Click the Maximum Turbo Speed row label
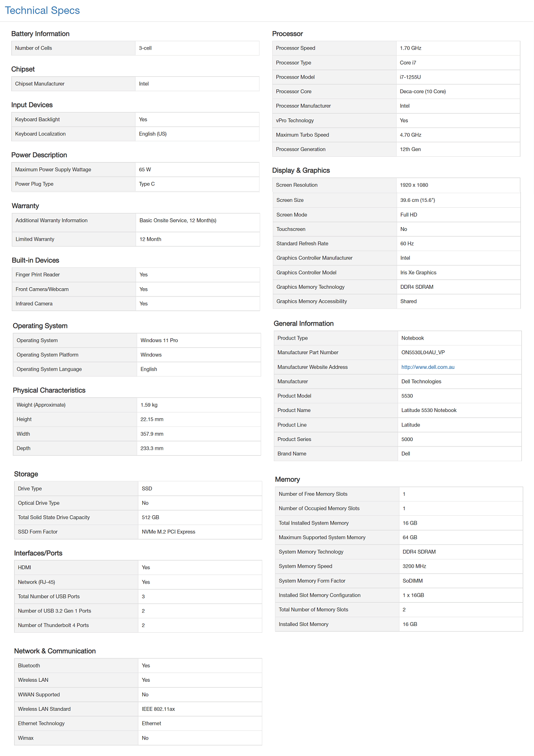 302,135
